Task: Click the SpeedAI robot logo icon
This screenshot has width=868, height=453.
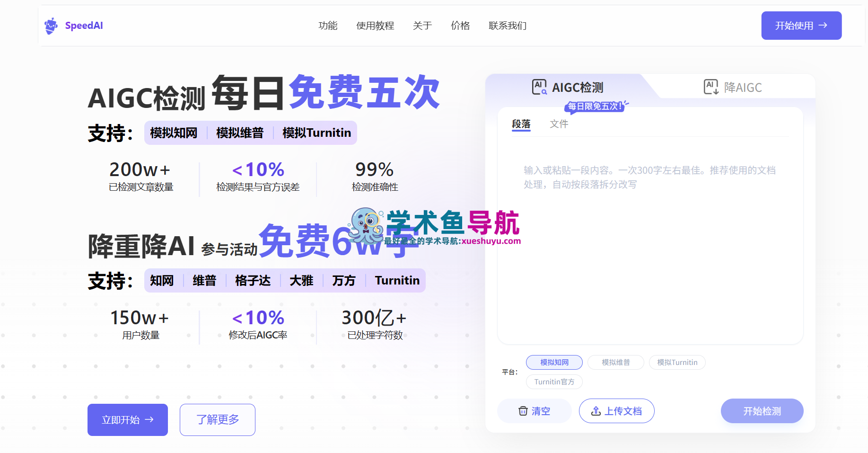Action: point(51,25)
